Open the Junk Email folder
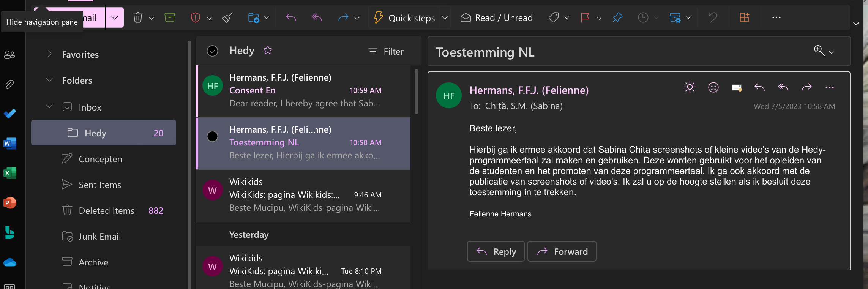The height and width of the screenshot is (289, 868). point(100,236)
